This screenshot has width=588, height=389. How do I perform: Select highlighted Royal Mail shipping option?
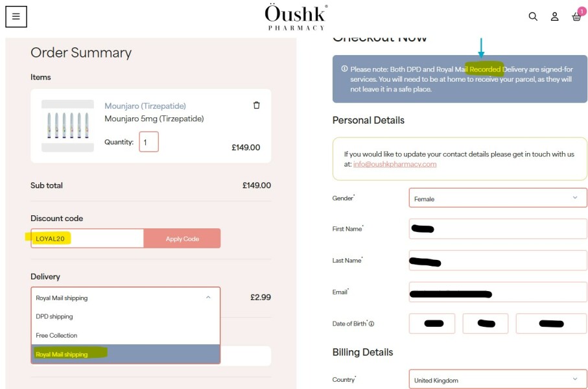tap(62, 354)
